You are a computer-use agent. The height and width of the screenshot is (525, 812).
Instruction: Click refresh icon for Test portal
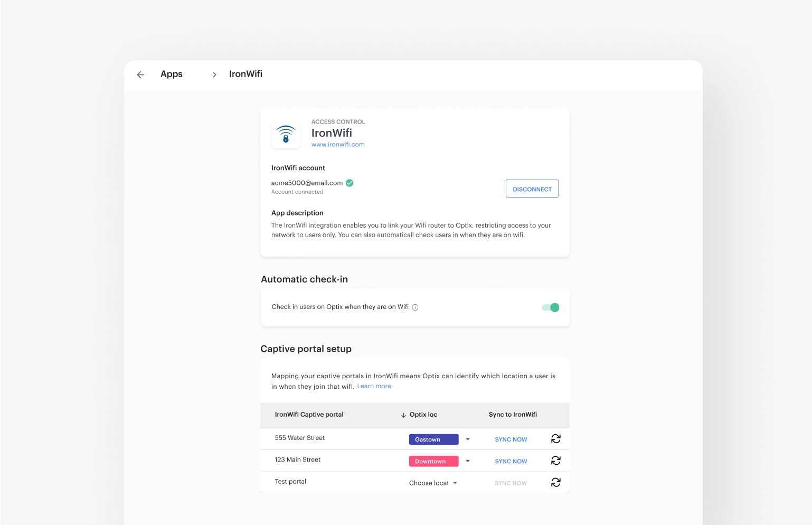click(x=556, y=482)
